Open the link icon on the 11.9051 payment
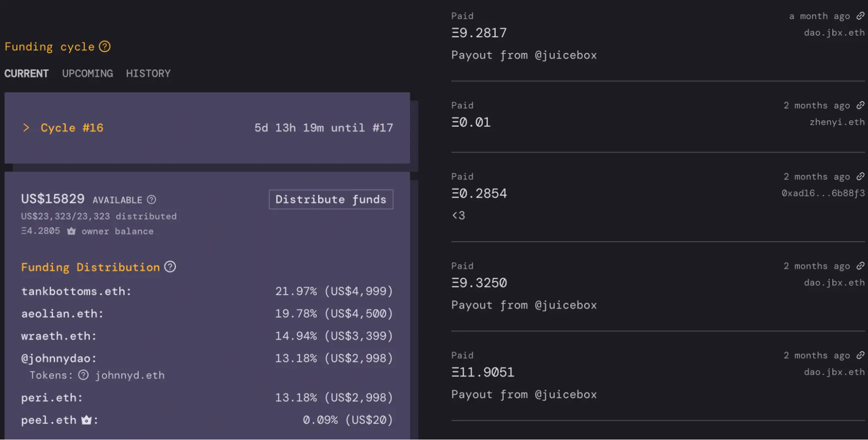 tap(860, 356)
